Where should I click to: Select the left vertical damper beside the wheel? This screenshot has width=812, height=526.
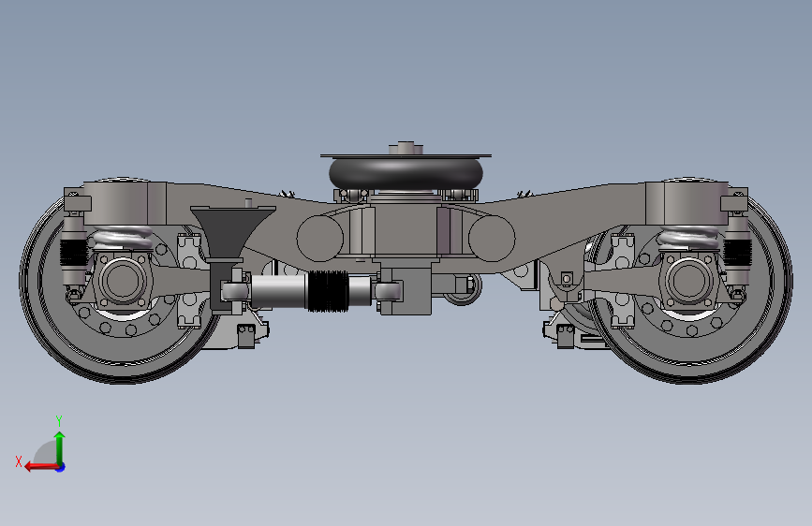[74, 250]
